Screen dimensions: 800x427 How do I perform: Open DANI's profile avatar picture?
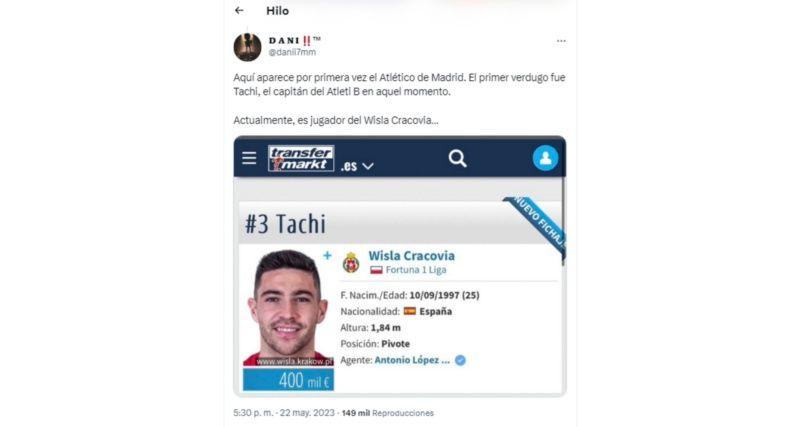pos(247,47)
